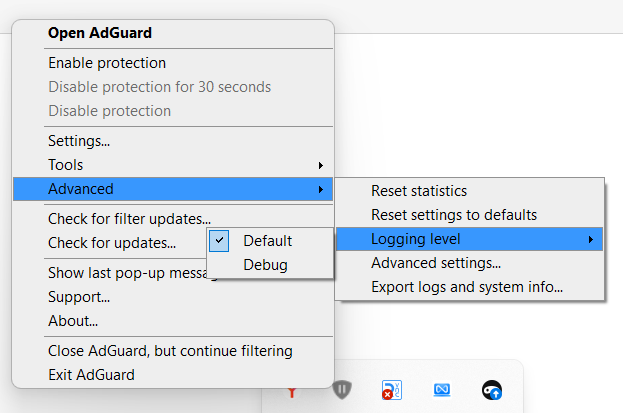Screen dimensions: 623x413
Task: Expand the Tools submenu arrow
Action: coord(321,165)
